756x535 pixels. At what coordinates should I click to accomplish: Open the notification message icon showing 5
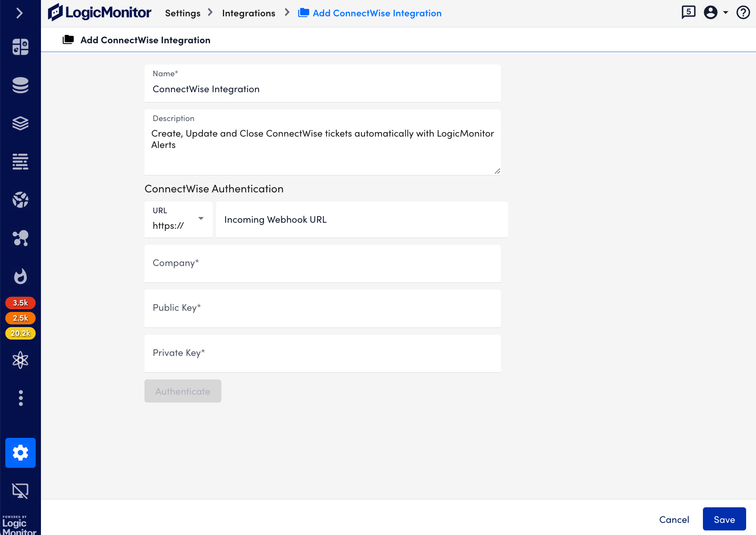688,12
